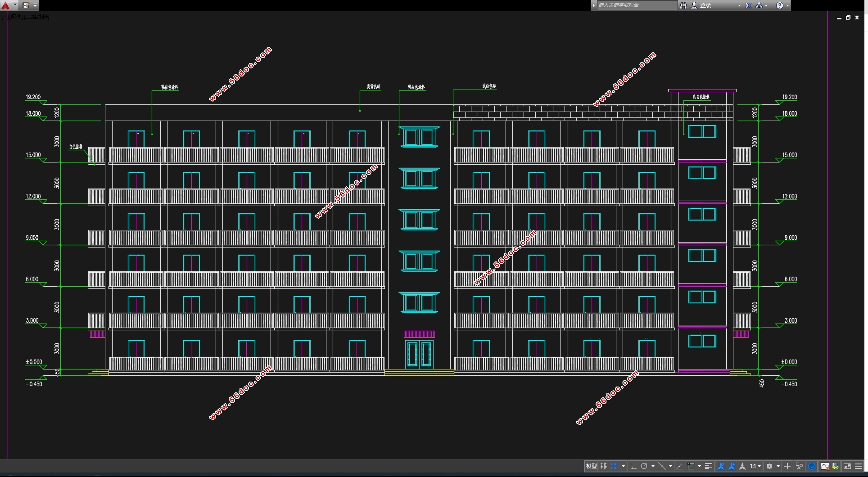Click the clean screen expand icon
The image size is (868, 477).
click(x=847, y=466)
